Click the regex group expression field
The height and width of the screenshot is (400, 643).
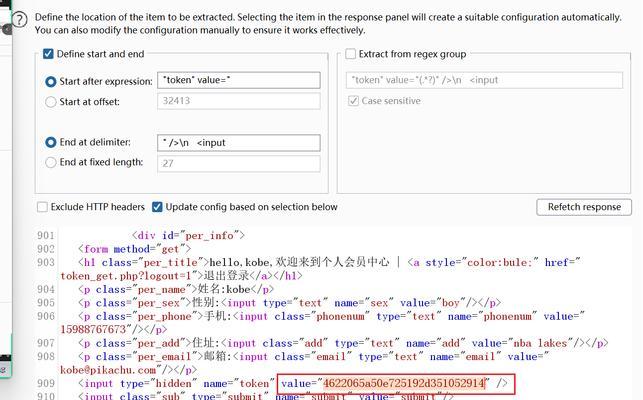click(484, 80)
